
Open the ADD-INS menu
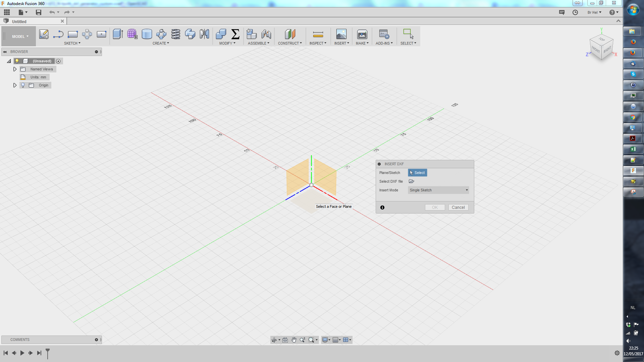click(x=384, y=43)
